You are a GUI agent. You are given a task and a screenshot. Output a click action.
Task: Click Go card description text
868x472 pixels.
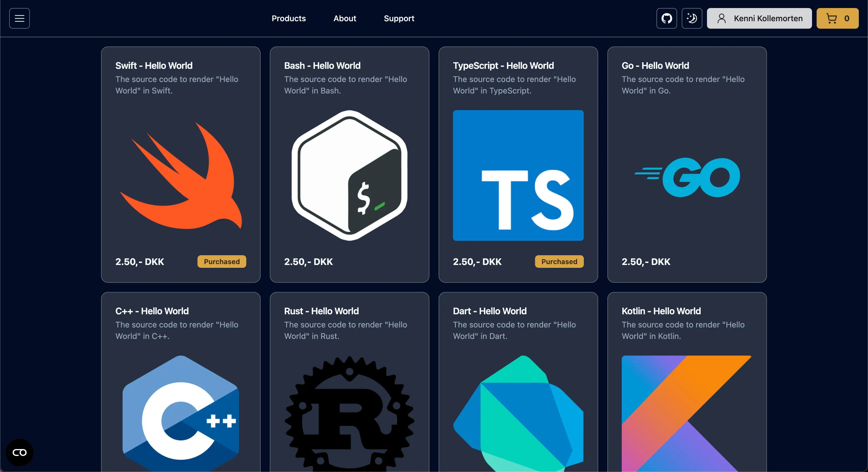[683, 85]
